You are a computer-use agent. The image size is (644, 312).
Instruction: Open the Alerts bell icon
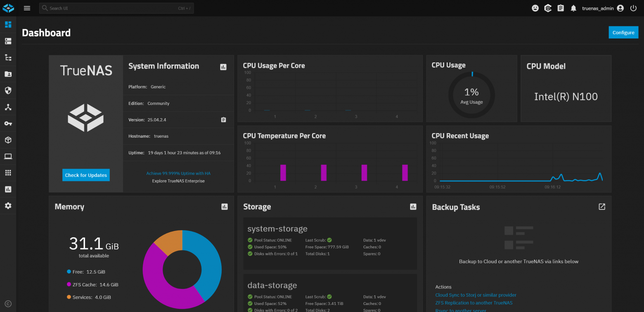pyautogui.click(x=573, y=8)
